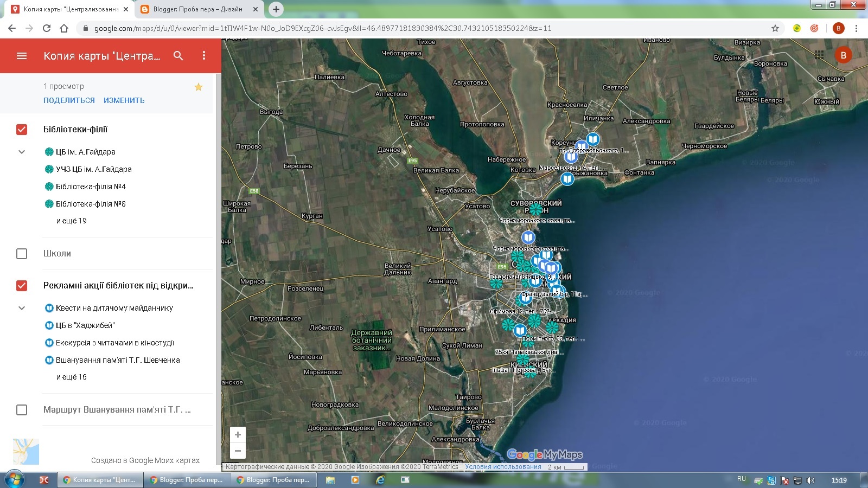
Task: Click the map title Копия карты Центра...
Action: pyautogui.click(x=102, y=56)
